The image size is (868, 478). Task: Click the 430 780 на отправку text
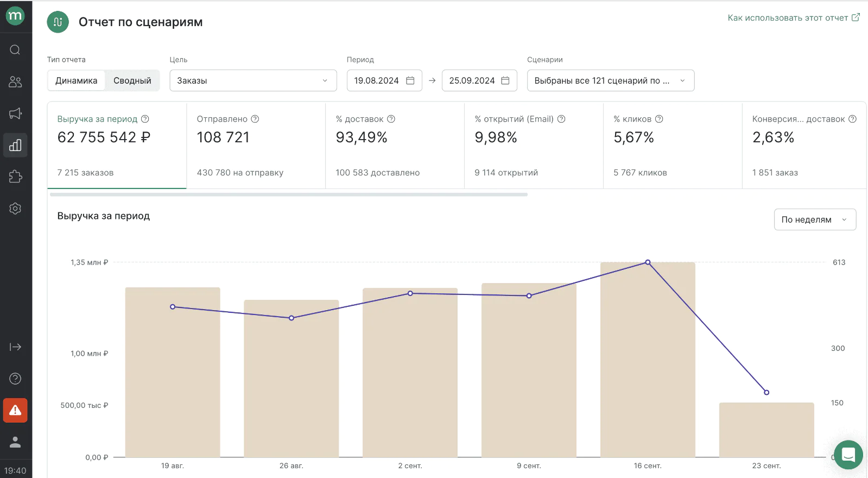240,173
